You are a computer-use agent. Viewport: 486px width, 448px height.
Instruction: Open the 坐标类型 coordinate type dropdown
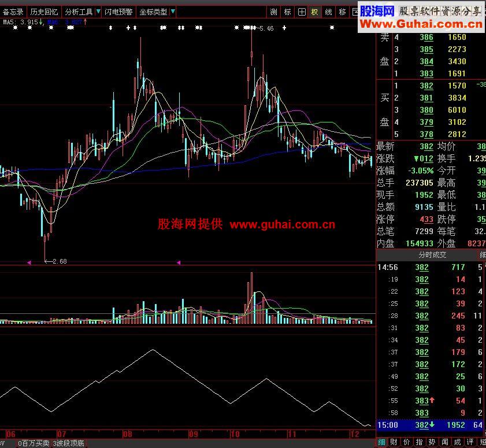pyautogui.click(x=154, y=10)
